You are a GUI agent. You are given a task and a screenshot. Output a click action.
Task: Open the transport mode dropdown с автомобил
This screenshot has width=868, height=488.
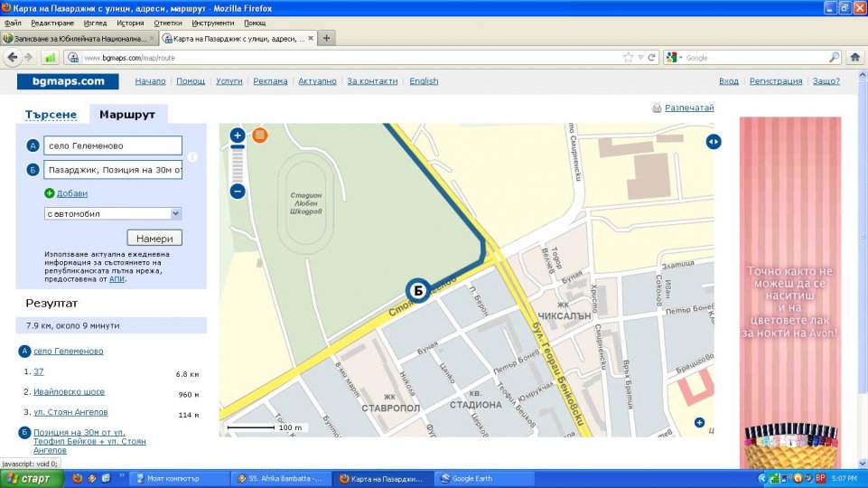tap(113, 214)
